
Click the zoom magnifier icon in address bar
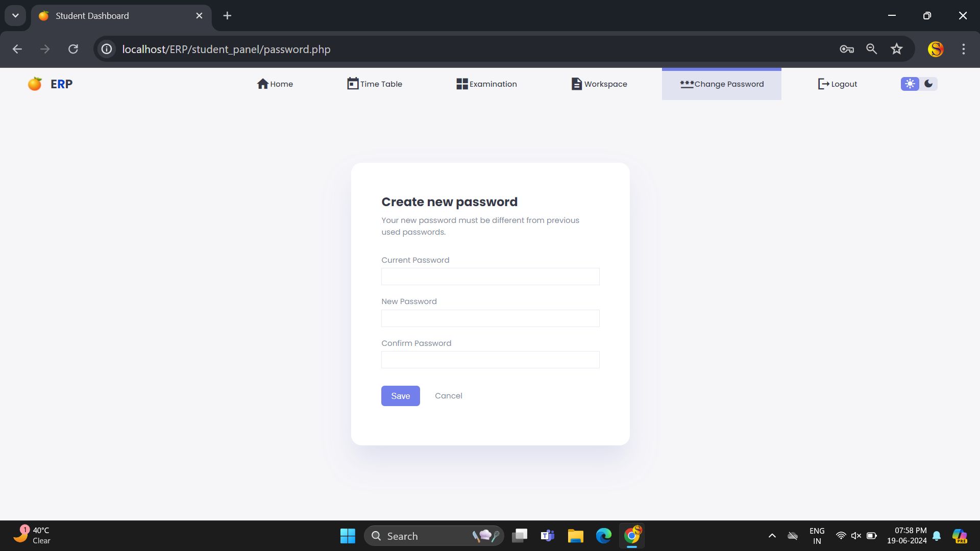click(871, 49)
